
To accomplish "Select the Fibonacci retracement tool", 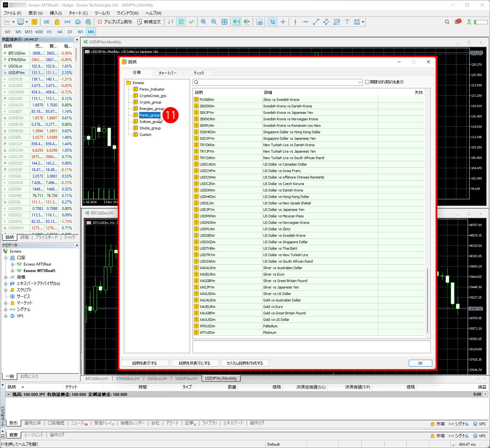I will coord(337,22).
